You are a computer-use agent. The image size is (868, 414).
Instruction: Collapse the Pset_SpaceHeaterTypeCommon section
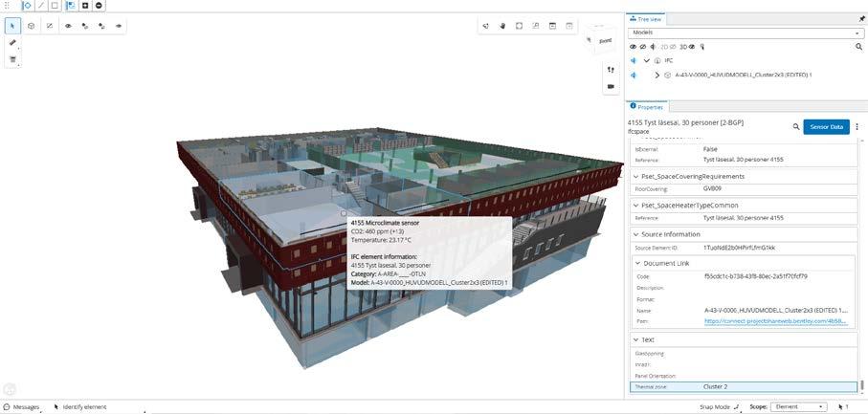635,205
